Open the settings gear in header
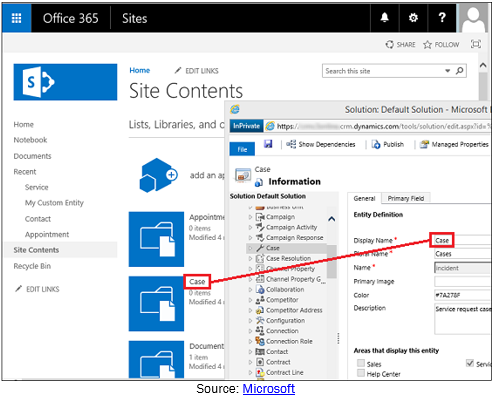Screen dimensions: 493x397 tap(413, 18)
